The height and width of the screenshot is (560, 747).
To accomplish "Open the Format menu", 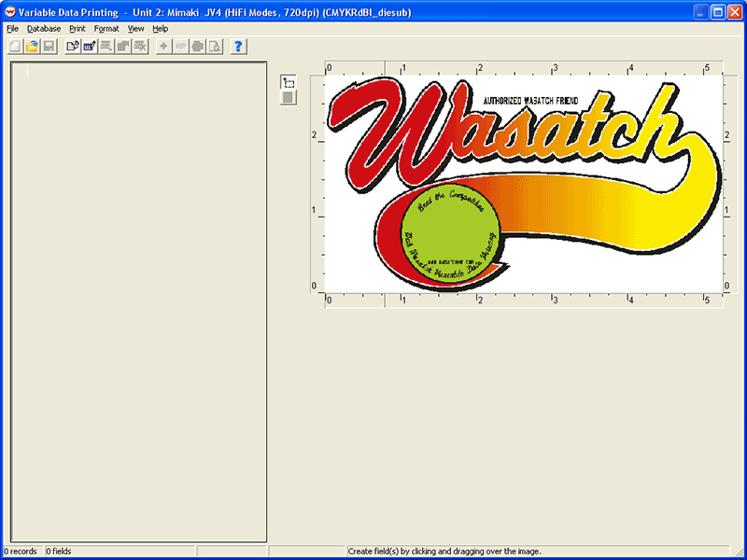I will coord(106,29).
